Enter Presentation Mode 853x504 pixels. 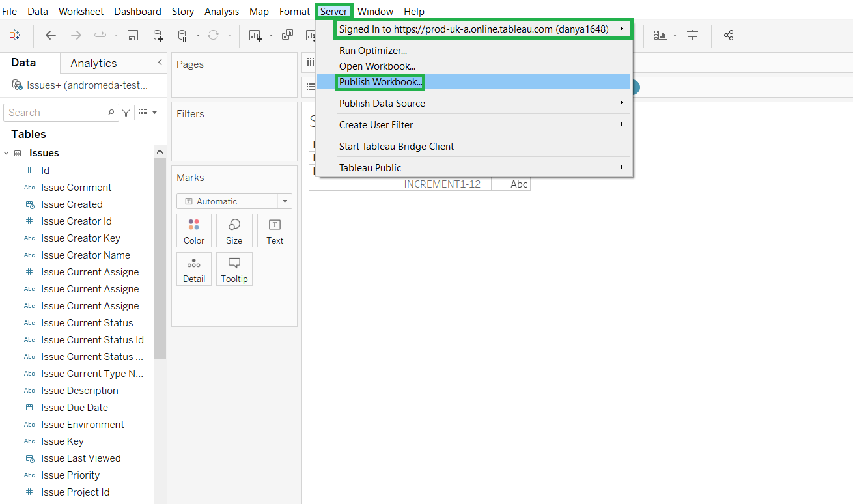(692, 35)
